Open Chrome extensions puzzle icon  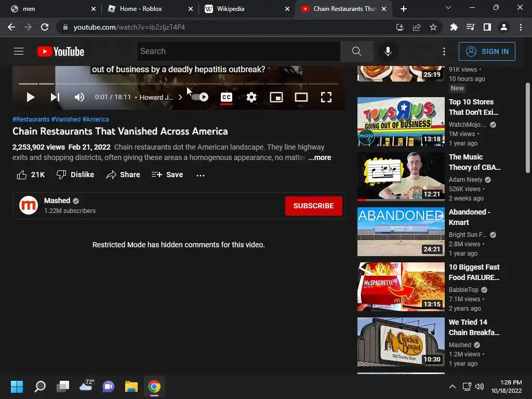(x=454, y=27)
